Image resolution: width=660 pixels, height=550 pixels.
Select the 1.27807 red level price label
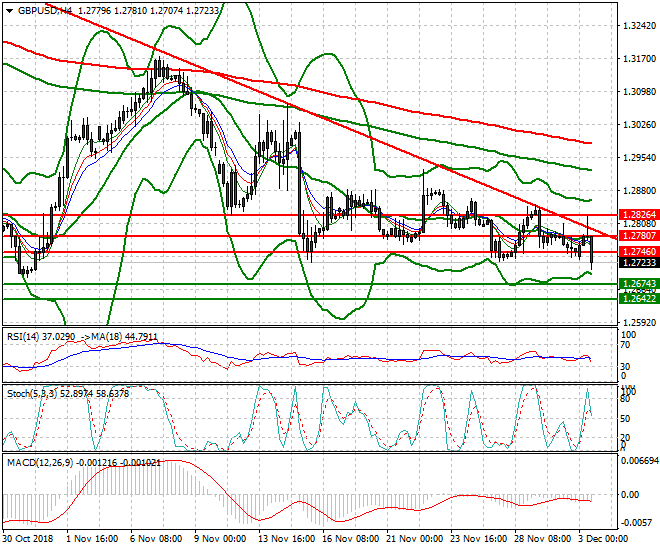[x=639, y=236]
